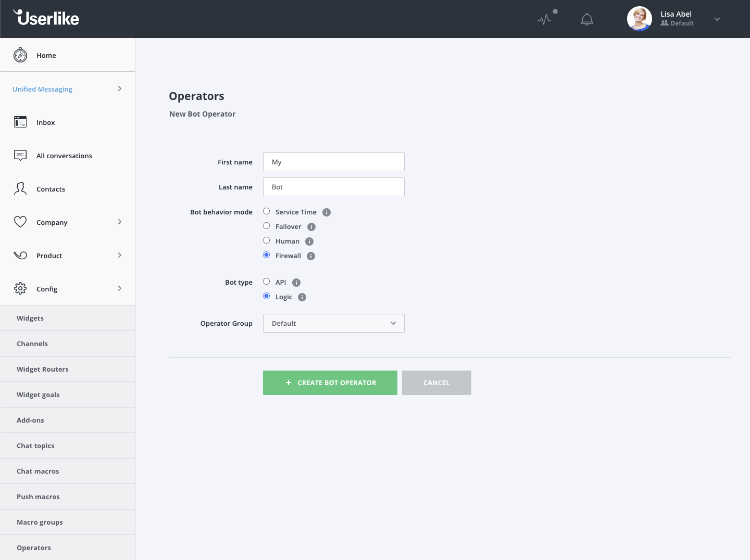Expand the Unified Messaging section
The width and height of the screenshot is (750, 560).
coord(119,89)
